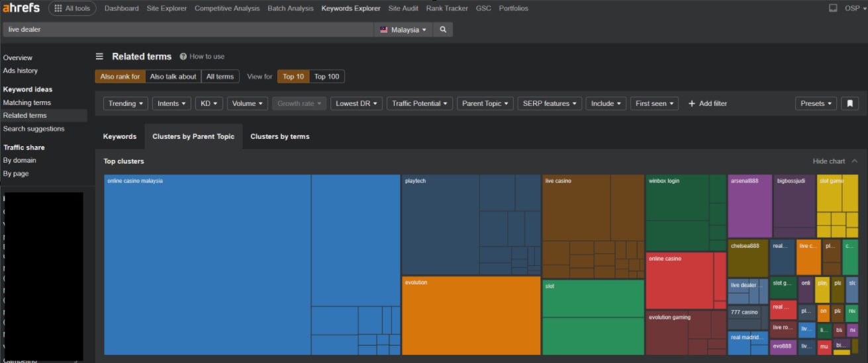Open Traffic share By domain
The image size is (868, 363).
pyautogui.click(x=20, y=160)
